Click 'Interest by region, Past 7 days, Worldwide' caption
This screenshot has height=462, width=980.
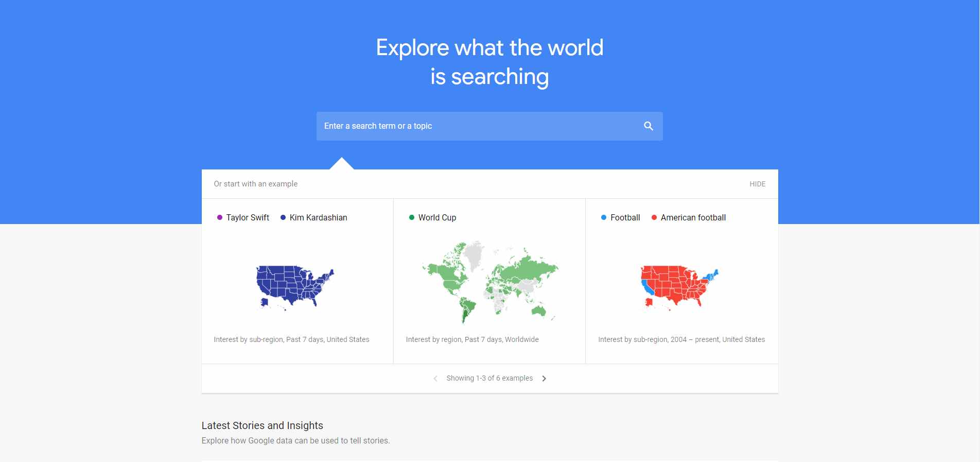point(472,339)
